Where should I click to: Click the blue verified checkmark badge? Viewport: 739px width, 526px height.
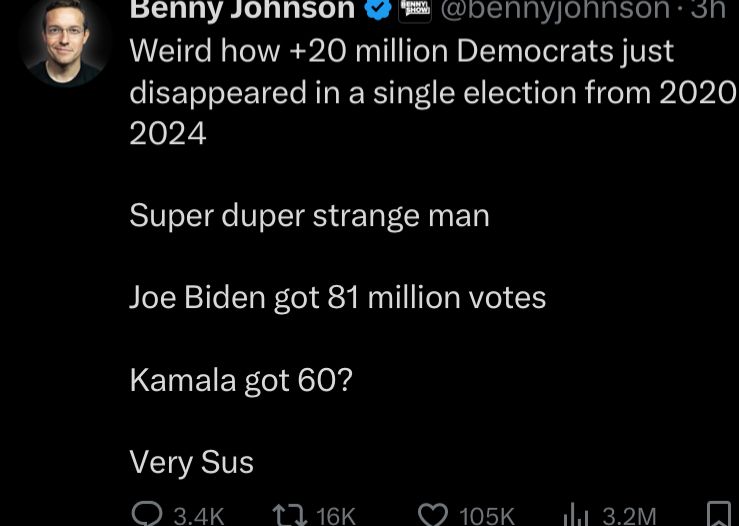pos(377,11)
